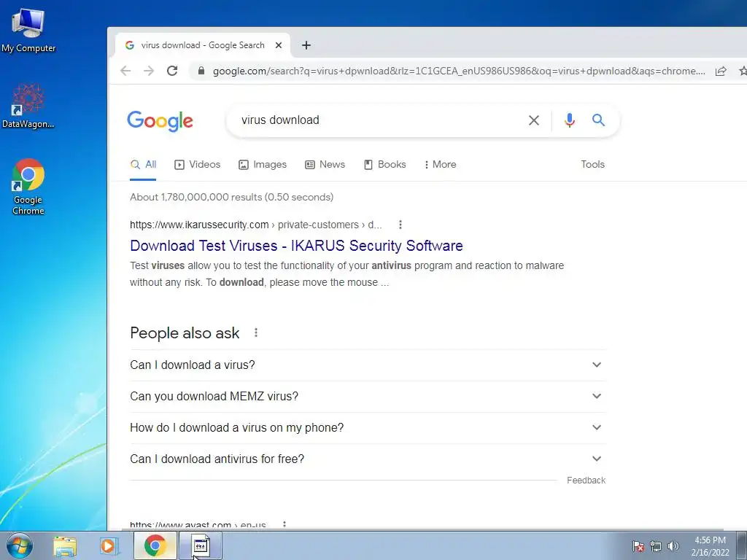Click the People also ask heading

coord(185,332)
